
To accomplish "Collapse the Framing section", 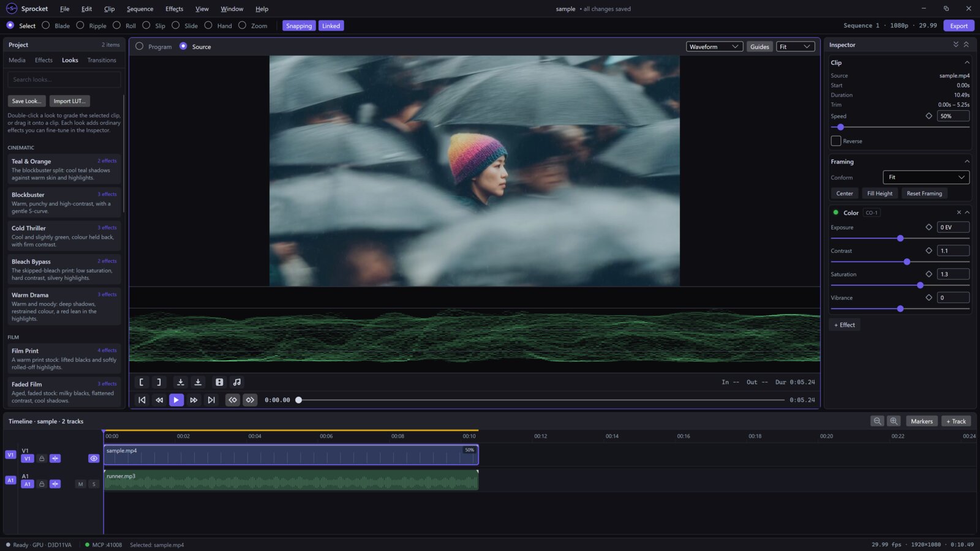I will tap(967, 162).
